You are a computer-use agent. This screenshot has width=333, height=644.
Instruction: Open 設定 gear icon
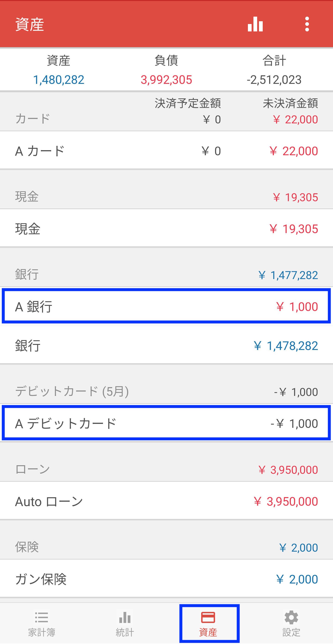[x=291, y=623]
